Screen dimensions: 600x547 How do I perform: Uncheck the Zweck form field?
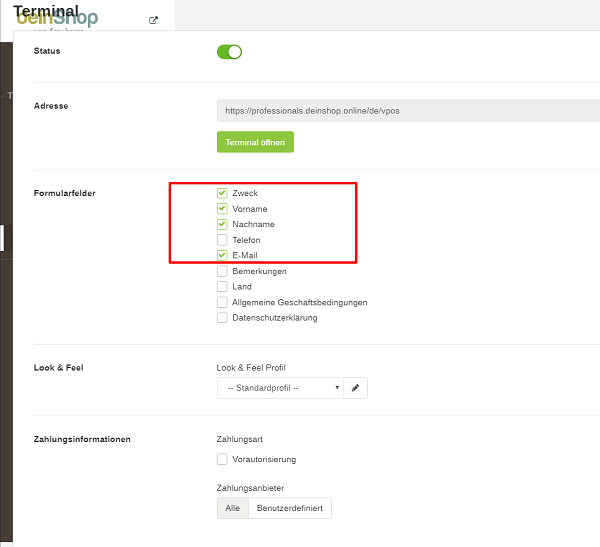point(222,193)
